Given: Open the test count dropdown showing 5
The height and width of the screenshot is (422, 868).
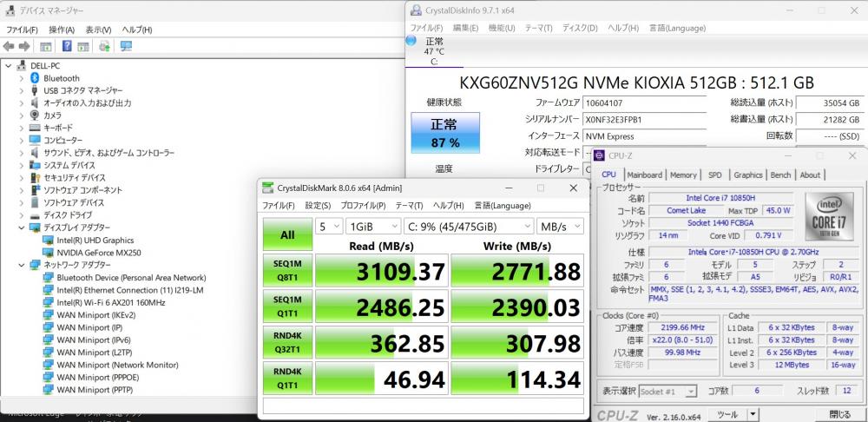Looking at the screenshot, I should (x=329, y=227).
